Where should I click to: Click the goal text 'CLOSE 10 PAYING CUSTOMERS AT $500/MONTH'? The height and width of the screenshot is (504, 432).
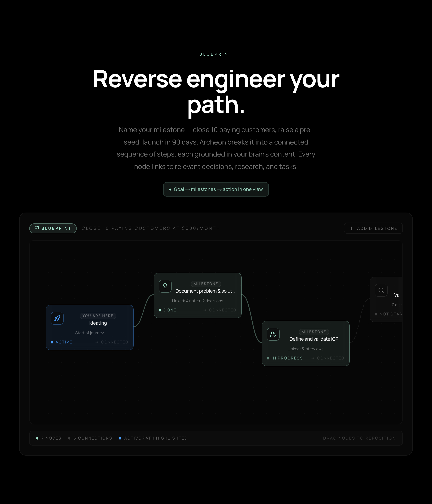click(x=151, y=228)
